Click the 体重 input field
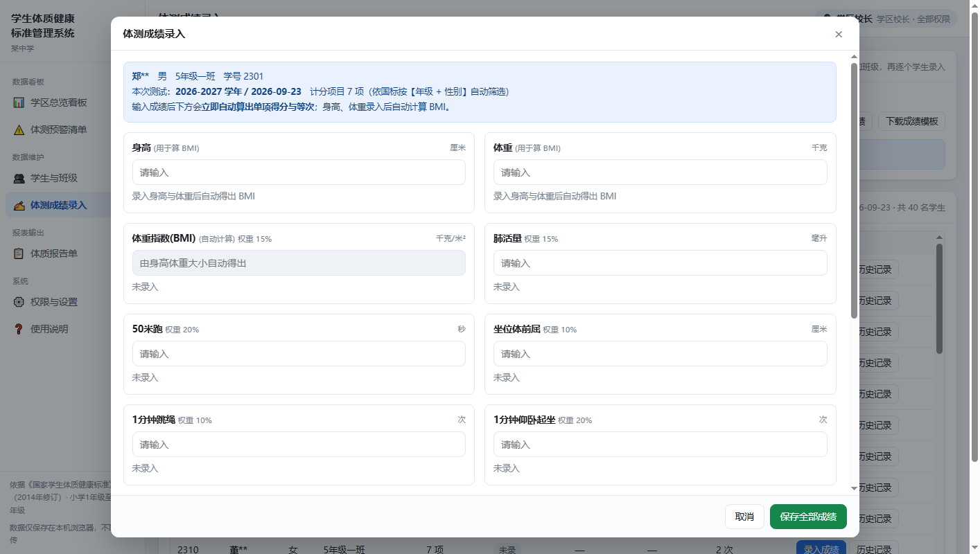 coord(660,172)
